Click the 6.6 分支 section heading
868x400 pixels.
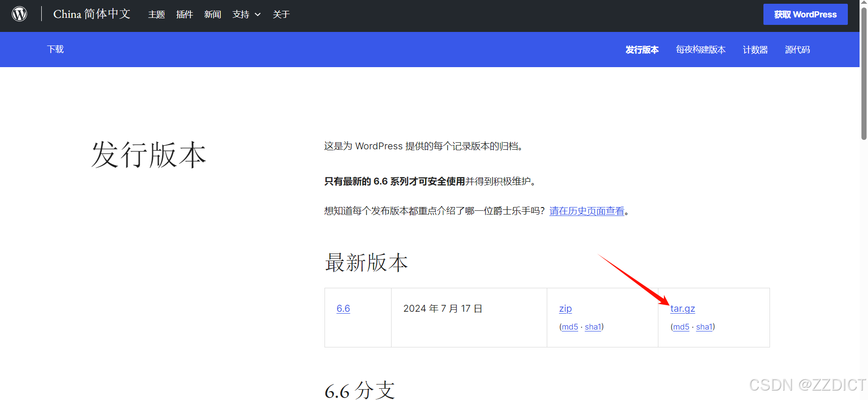(x=360, y=390)
